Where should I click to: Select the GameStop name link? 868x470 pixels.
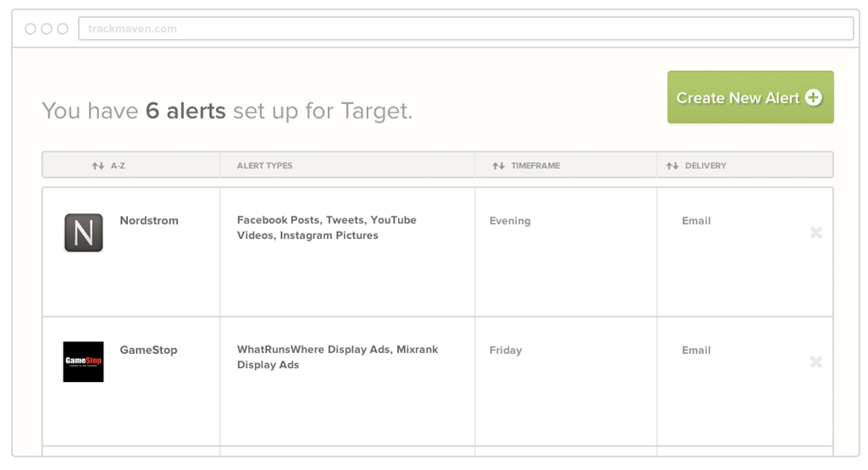[x=148, y=350]
